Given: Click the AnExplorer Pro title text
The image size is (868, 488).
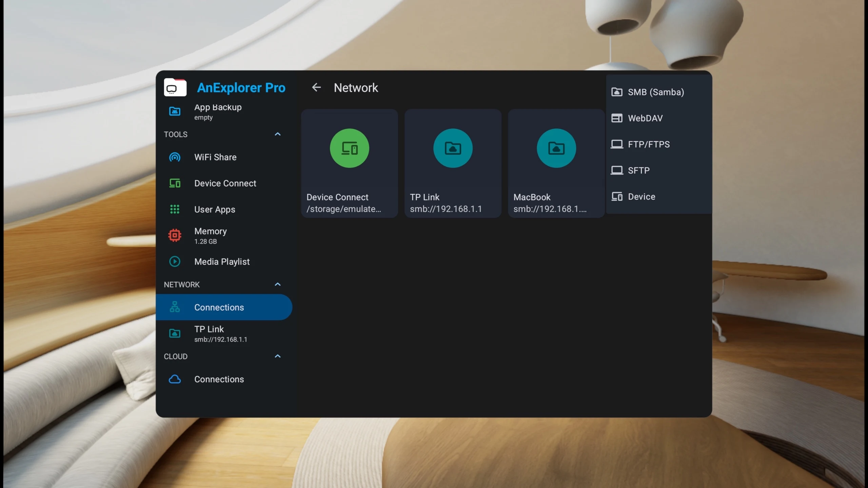Looking at the screenshot, I should click(x=241, y=88).
